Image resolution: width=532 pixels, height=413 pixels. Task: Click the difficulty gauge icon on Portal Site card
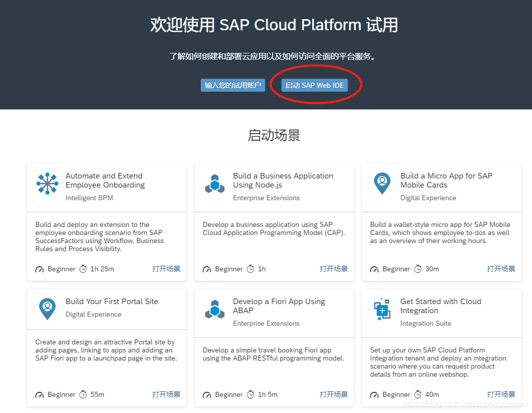pos(39,395)
